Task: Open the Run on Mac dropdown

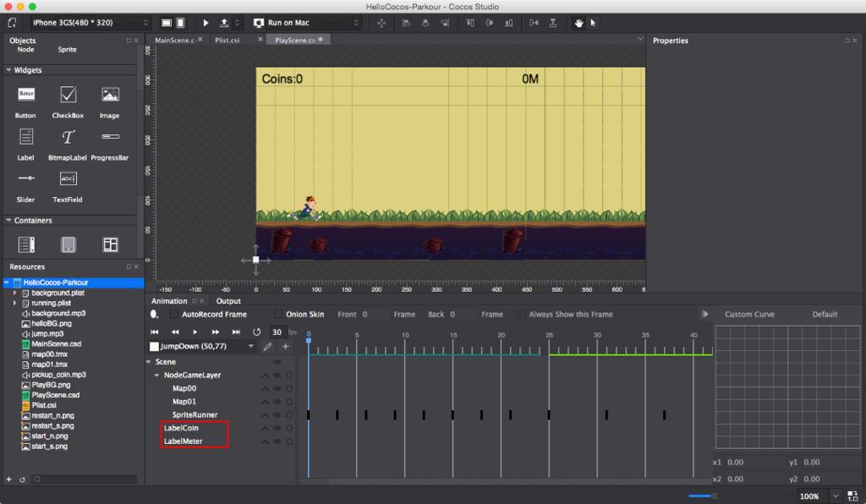Action: point(306,23)
